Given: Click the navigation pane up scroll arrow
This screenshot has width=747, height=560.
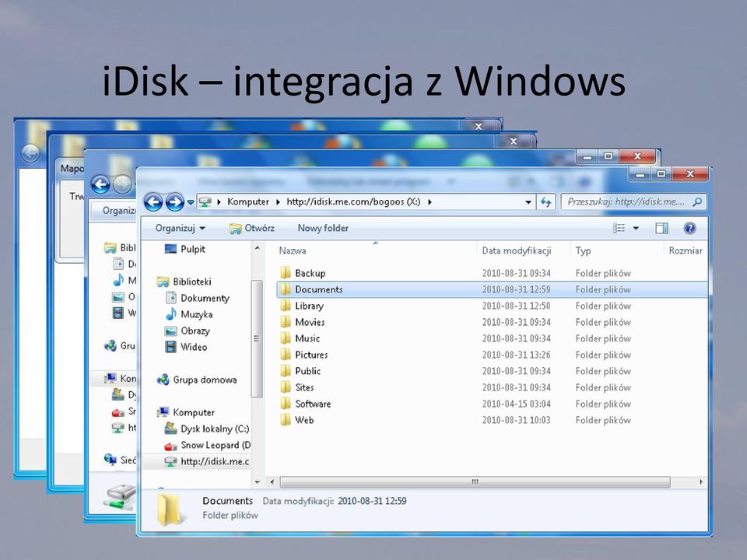Looking at the screenshot, I should pyautogui.click(x=258, y=248).
